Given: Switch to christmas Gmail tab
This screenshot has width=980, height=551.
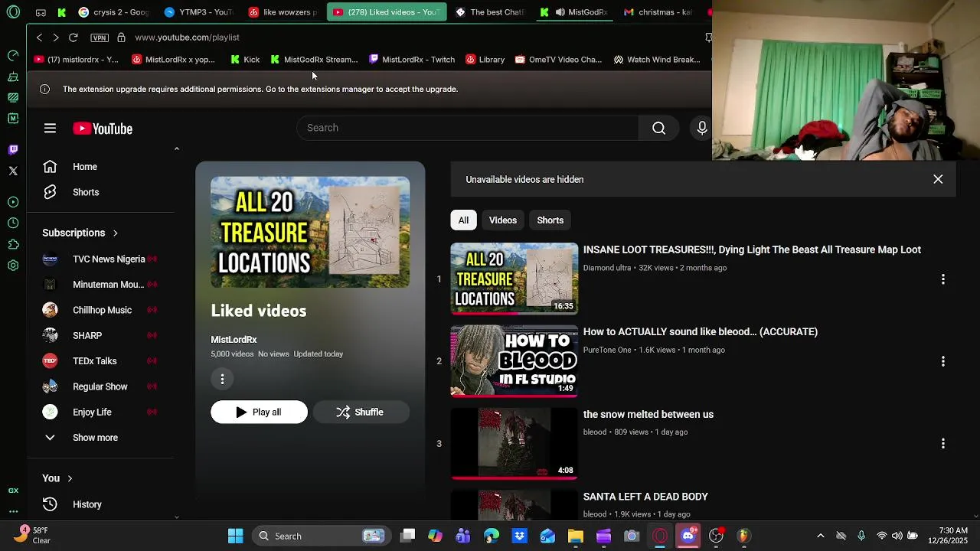Looking at the screenshot, I should 658,12.
